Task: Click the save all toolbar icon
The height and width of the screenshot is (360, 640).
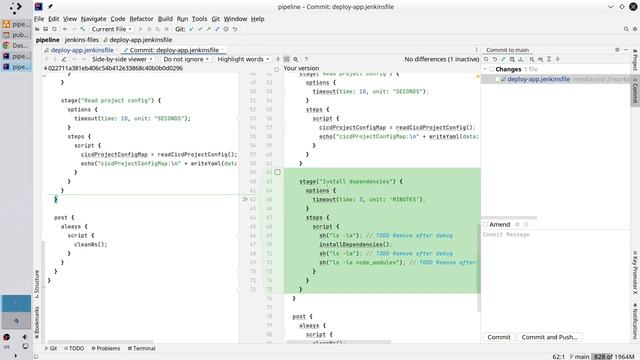Action: 46,29
